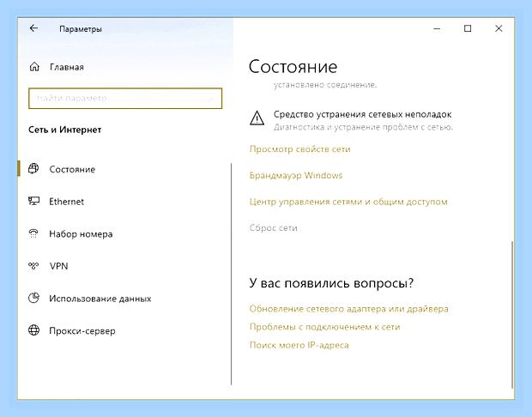Click the Сброс сети link
The image size is (532, 417).
[274, 227]
